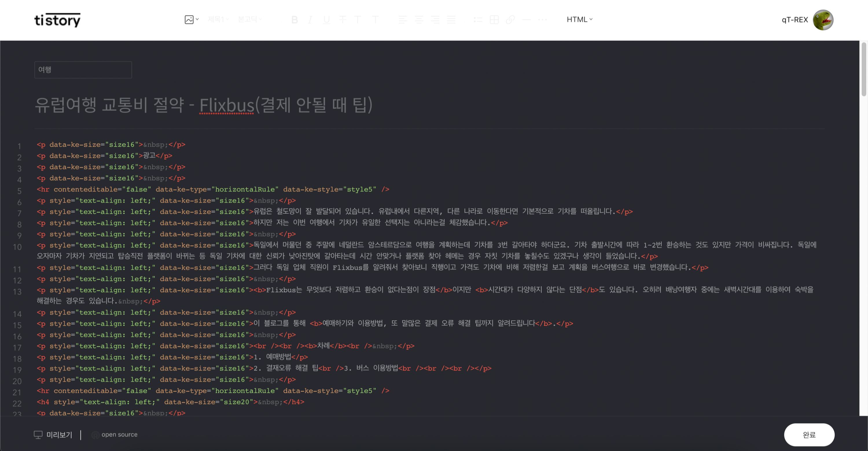Apply italic formatting
Image resolution: width=868 pixels, height=451 pixels.
[x=310, y=20]
